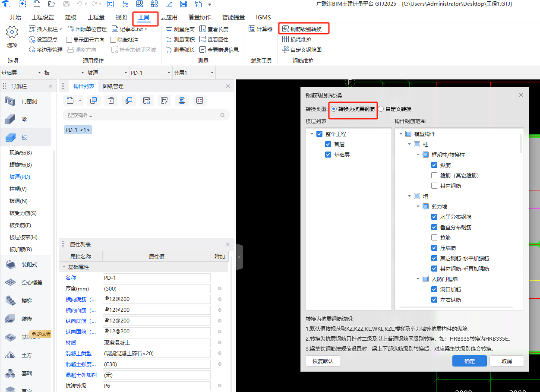Image resolution: width=540 pixels, height=392 pixels.
Task: Open the 选项 gear settings
Action: pyautogui.click(x=12, y=37)
